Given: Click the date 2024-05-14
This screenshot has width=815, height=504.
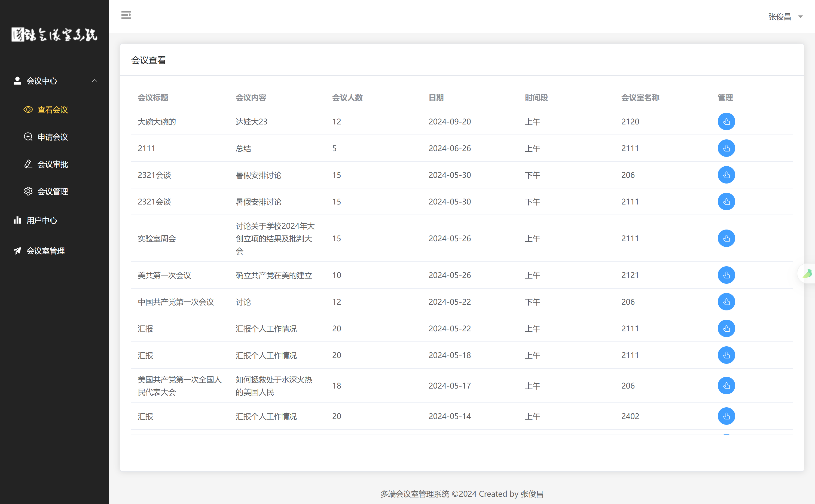Looking at the screenshot, I should tap(450, 416).
